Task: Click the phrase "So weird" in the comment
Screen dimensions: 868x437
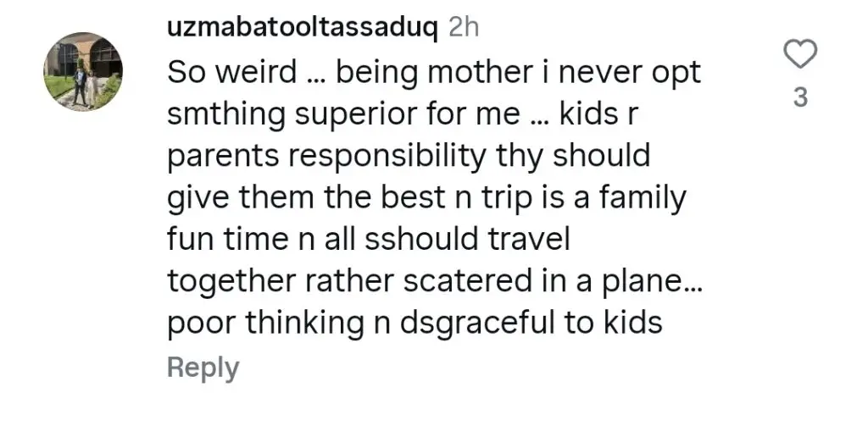Action: (232, 72)
